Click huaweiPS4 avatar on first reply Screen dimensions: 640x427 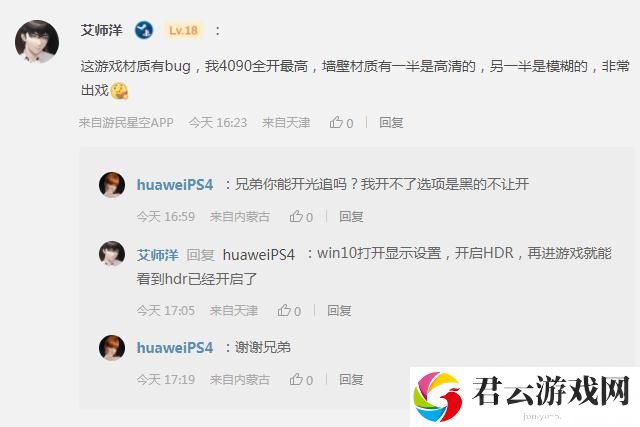point(112,185)
